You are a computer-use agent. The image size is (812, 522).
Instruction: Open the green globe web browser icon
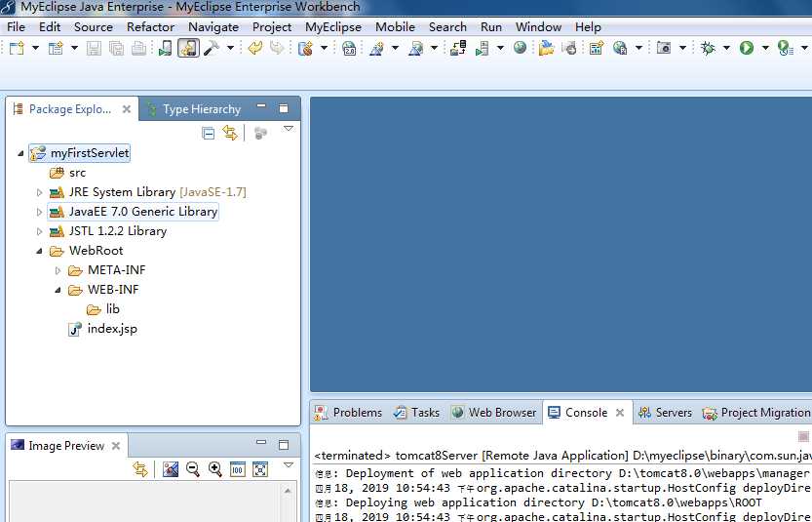(x=520, y=48)
